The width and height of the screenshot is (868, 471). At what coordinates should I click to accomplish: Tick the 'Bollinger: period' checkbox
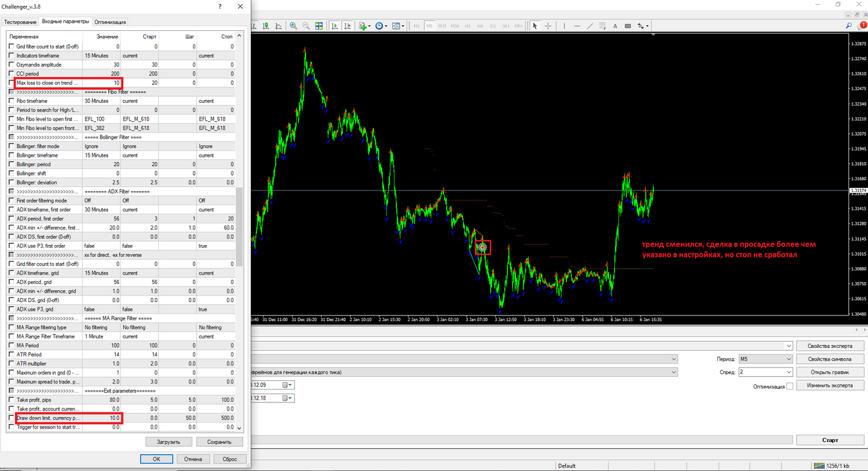pos(11,164)
